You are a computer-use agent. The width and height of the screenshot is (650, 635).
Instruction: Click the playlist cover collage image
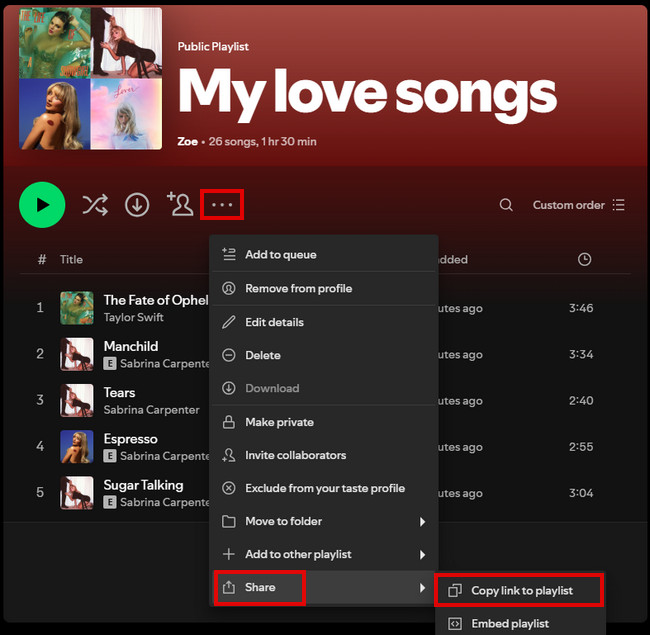coord(90,78)
